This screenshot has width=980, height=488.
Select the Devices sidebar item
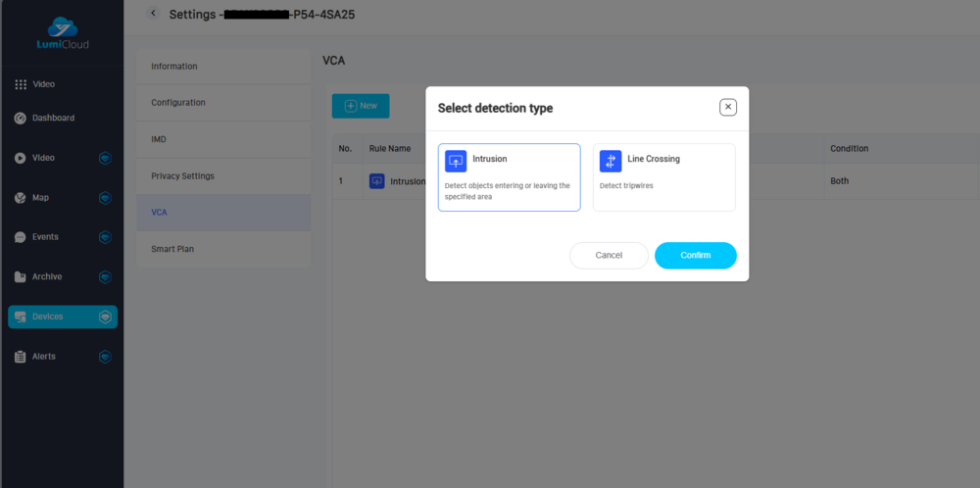coord(48,317)
